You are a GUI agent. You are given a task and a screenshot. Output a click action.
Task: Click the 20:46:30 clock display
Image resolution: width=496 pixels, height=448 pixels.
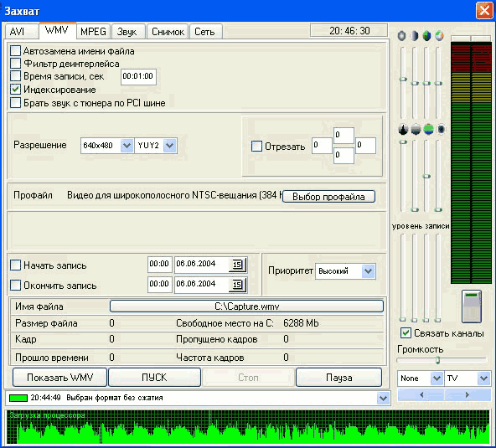pos(349,31)
